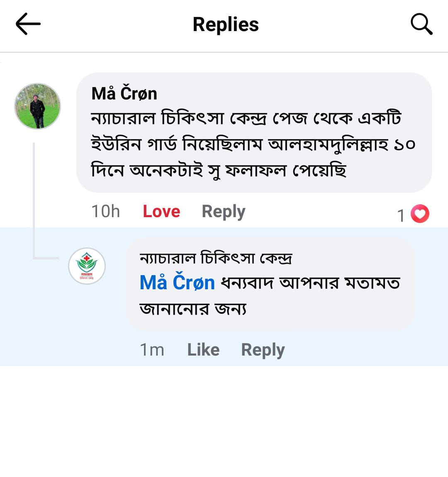The image size is (448, 477).
Task: Open the black Må Črøn commenter name
Action: click(124, 94)
